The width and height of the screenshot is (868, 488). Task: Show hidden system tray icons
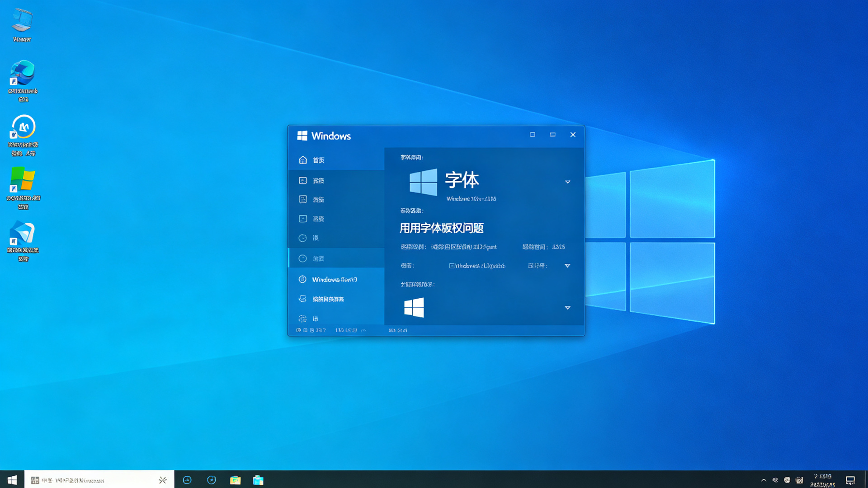pyautogui.click(x=764, y=480)
